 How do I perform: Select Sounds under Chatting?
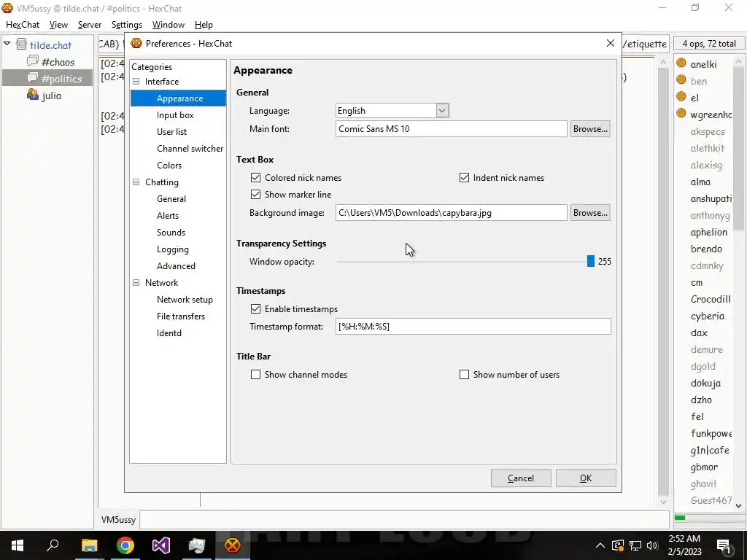171,233
